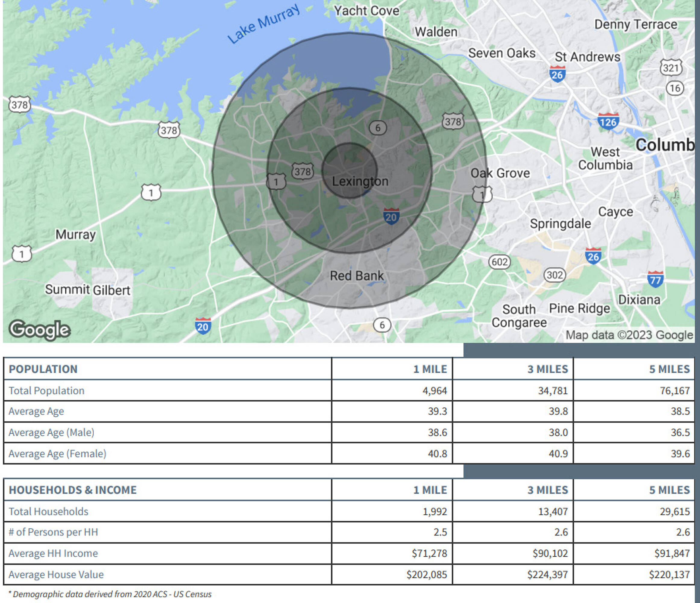Viewport: 700px width, 603px height.
Task: Click the Route 16 circle marker
Action: [675, 88]
